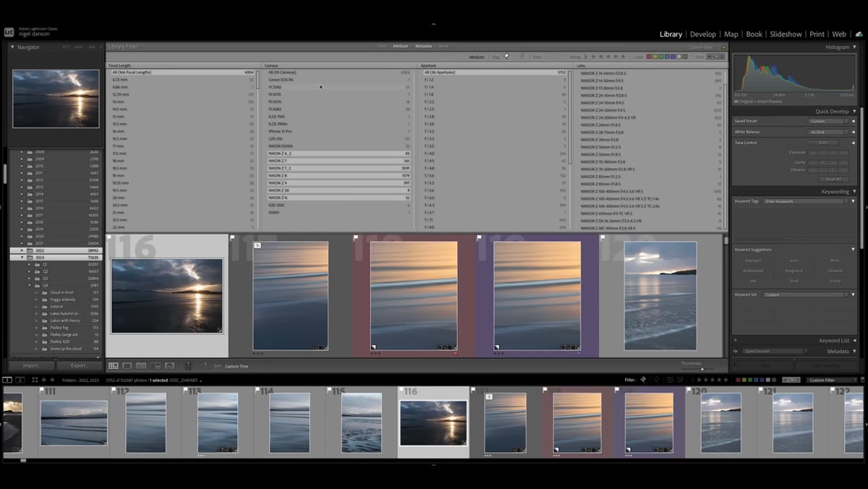Image resolution: width=868 pixels, height=489 pixels.
Task: Click flagged filter icon in Attribute bar
Action: (506, 56)
